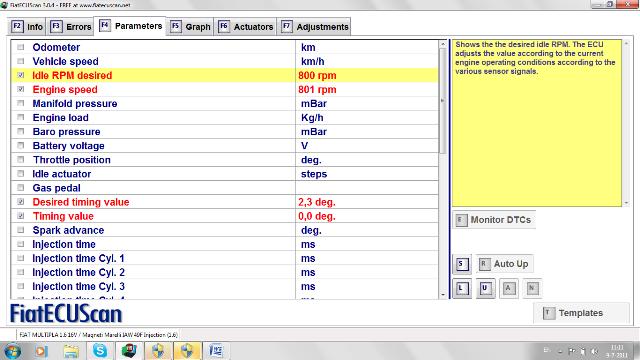640x360 pixels.
Task: Tick Injection time Cyl. 3 checkbox
Action: tap(20, 287)
